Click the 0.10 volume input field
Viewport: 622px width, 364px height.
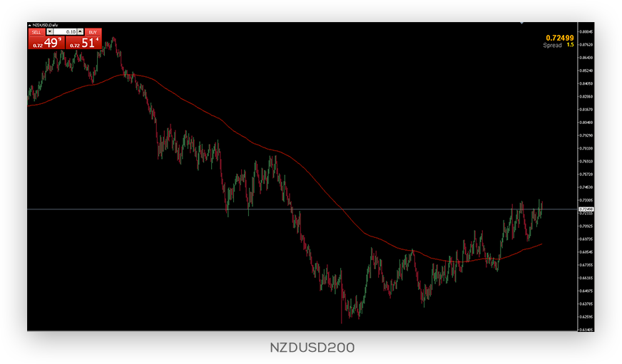[65, 32]
